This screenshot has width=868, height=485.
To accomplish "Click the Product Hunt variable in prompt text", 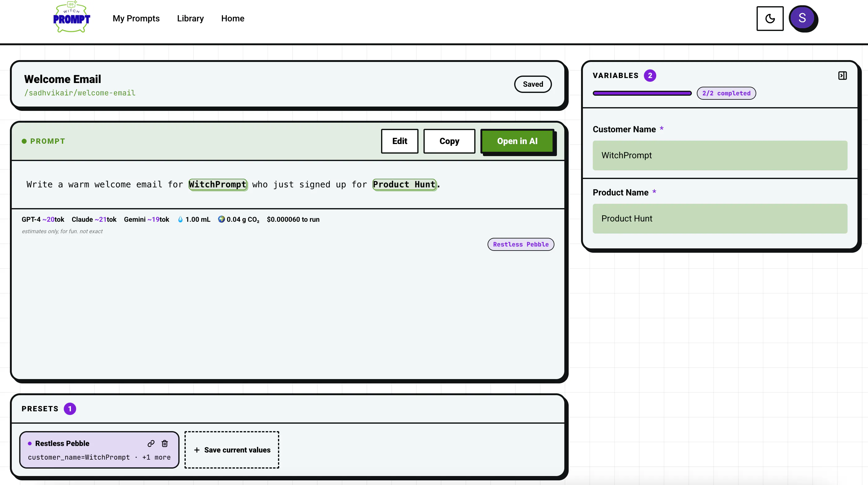I will point(404,184).
